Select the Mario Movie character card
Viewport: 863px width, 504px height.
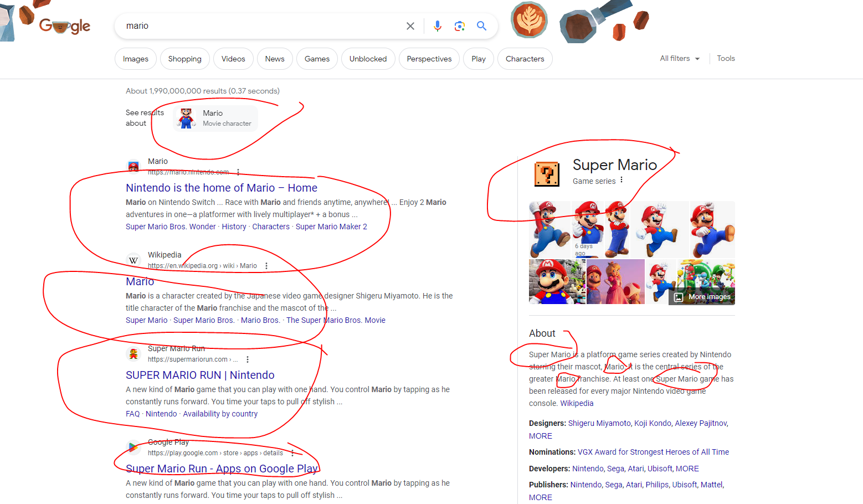[216, 118]
